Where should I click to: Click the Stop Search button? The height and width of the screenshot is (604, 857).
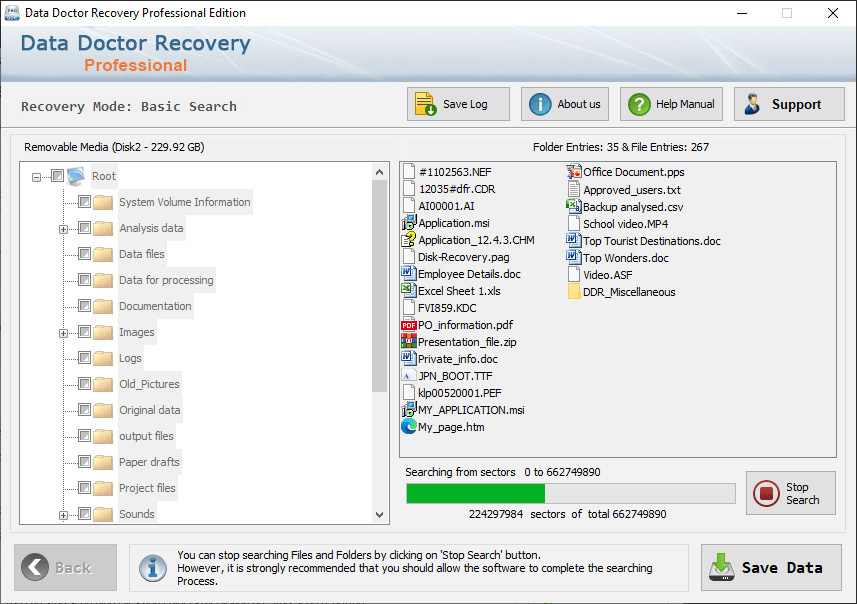coord(790,493)
